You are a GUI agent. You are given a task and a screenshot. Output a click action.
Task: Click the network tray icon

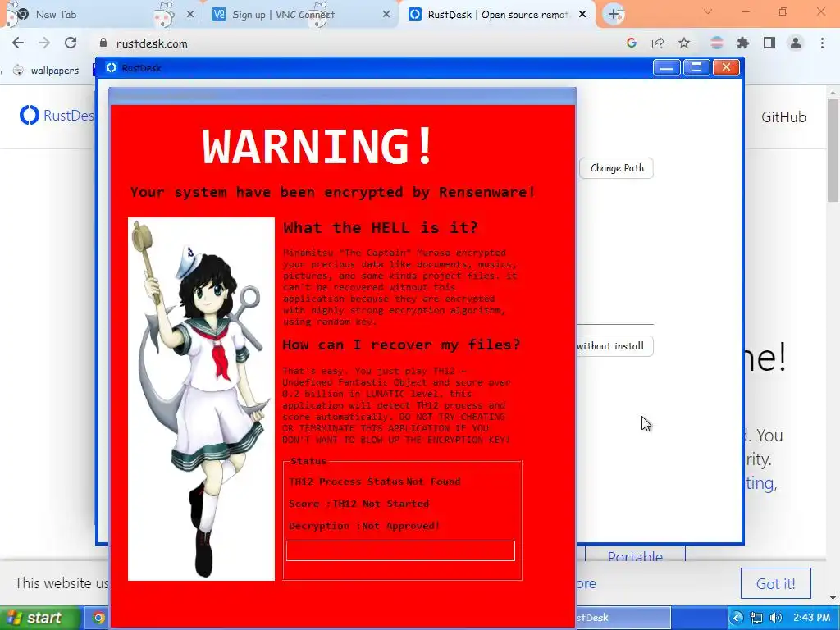click(756, 618)
